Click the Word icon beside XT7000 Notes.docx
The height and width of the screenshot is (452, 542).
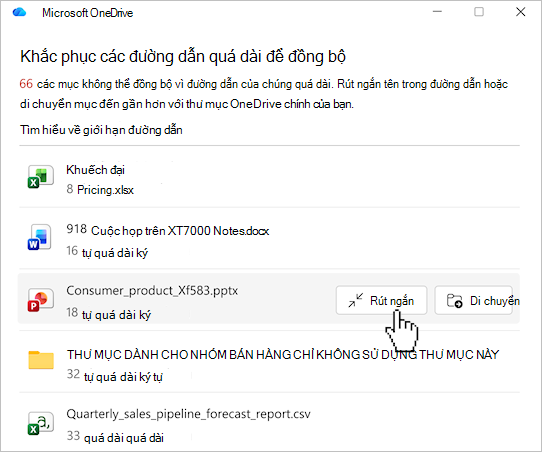40,237
